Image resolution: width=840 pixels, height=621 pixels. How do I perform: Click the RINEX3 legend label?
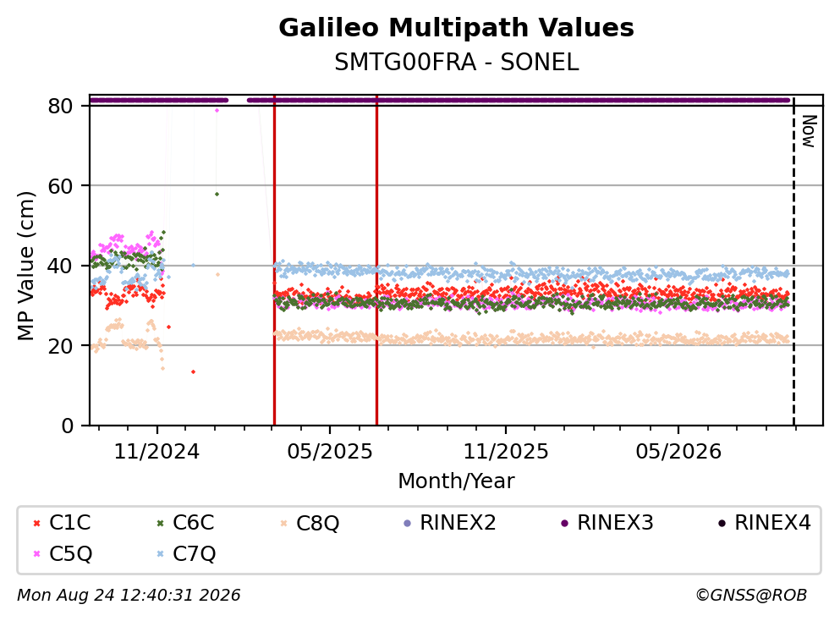click(x=616, y=522)
